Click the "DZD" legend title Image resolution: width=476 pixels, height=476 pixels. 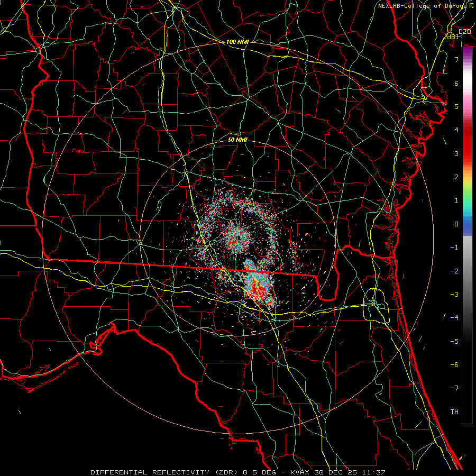(x=464, y=32)
